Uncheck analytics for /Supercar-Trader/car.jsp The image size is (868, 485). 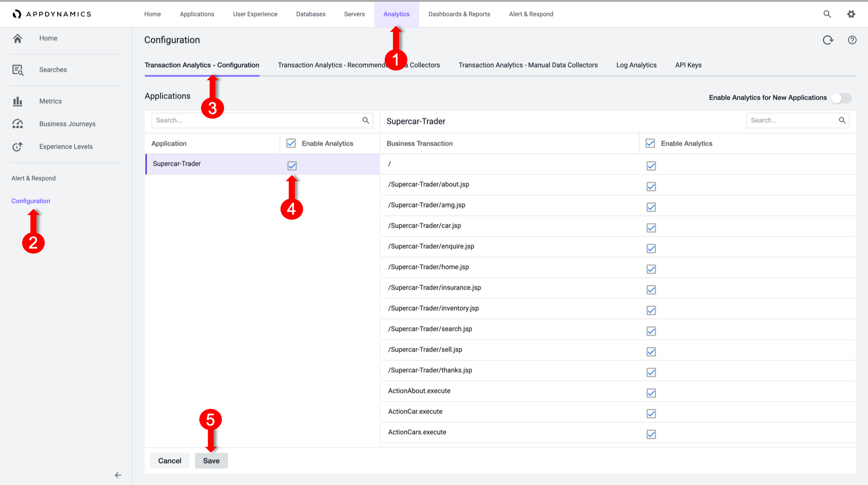tap(651, 228)
